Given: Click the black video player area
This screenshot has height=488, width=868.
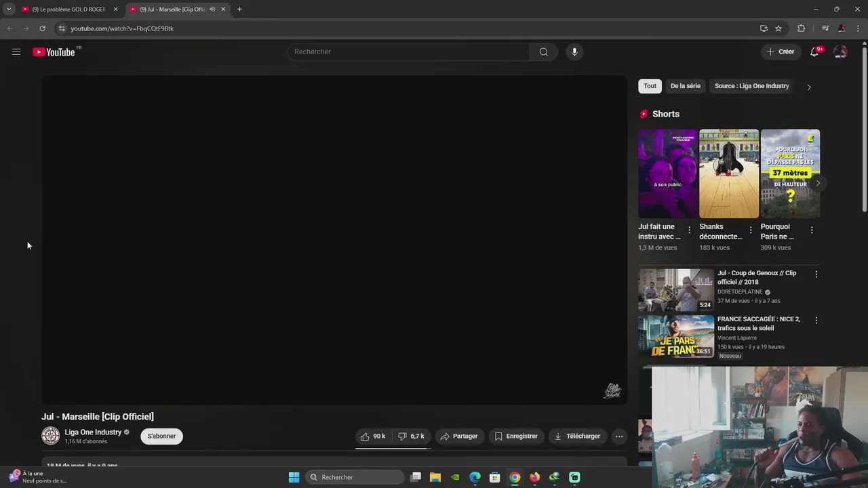Looking at the screenshot, I should (x=334, y=239).
